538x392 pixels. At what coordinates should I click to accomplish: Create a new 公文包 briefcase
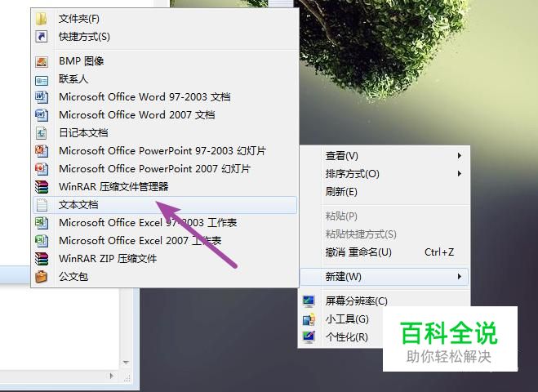click(x=165, y=276)
